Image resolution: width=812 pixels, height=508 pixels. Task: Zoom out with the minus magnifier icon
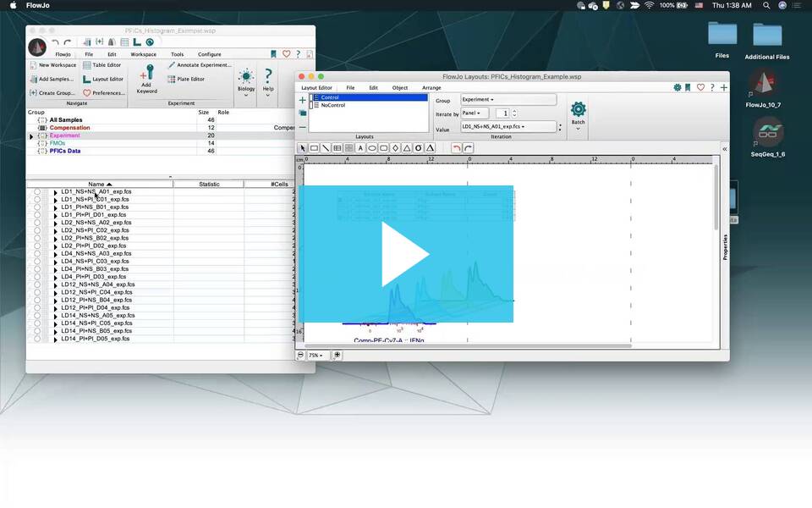point(301,355)
